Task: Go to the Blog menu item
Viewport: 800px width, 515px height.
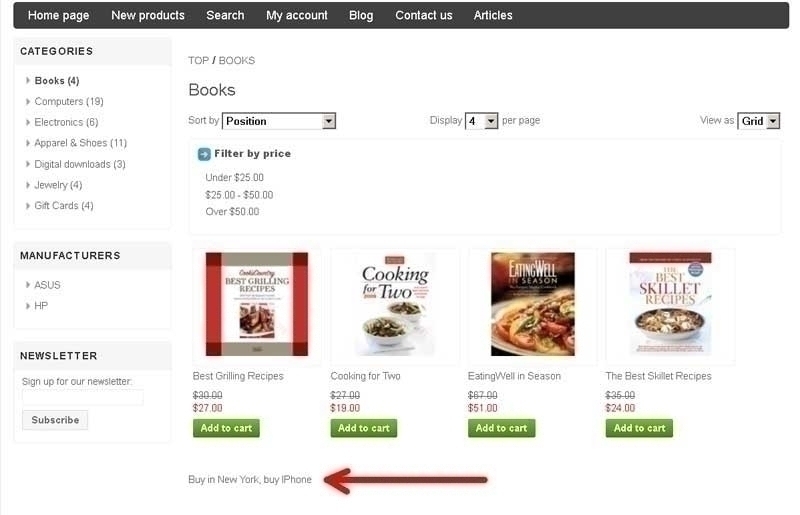Action: pyautogui.click(x=361, y=15)
